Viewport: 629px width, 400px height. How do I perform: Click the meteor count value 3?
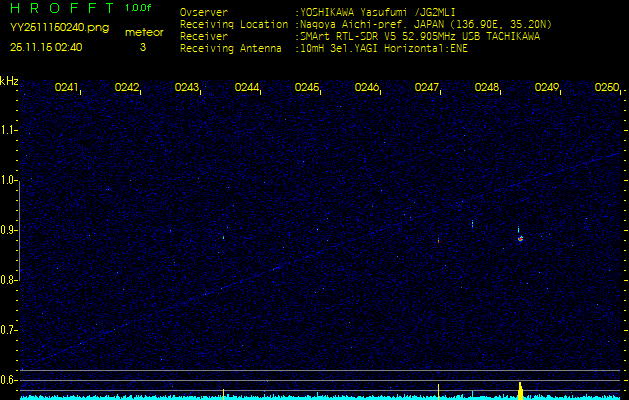[142, 46]
